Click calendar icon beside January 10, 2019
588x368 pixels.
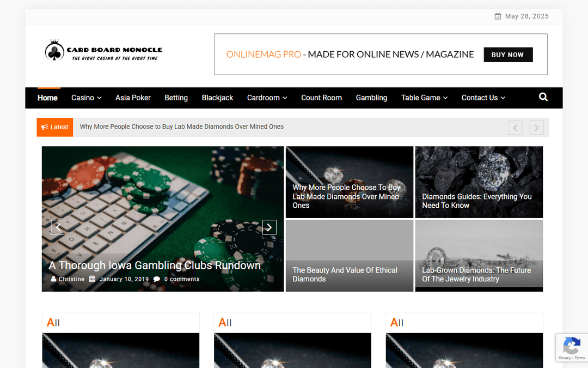92,279
